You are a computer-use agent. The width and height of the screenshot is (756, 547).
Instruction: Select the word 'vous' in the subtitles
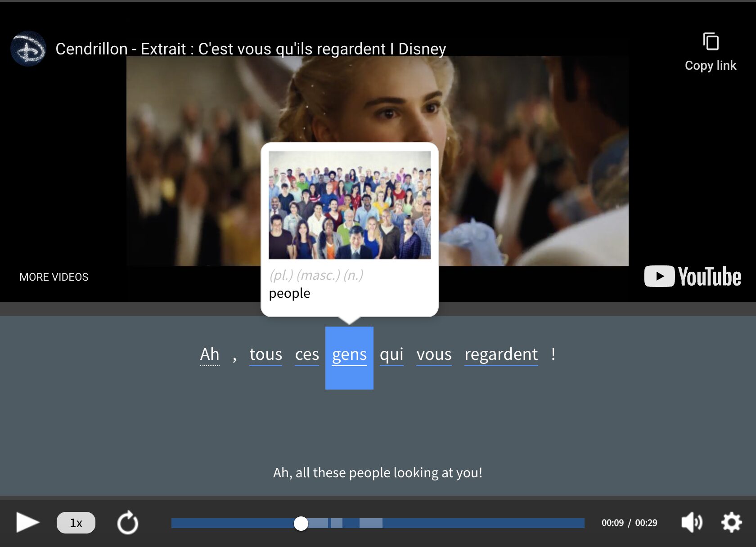(434, 354)
